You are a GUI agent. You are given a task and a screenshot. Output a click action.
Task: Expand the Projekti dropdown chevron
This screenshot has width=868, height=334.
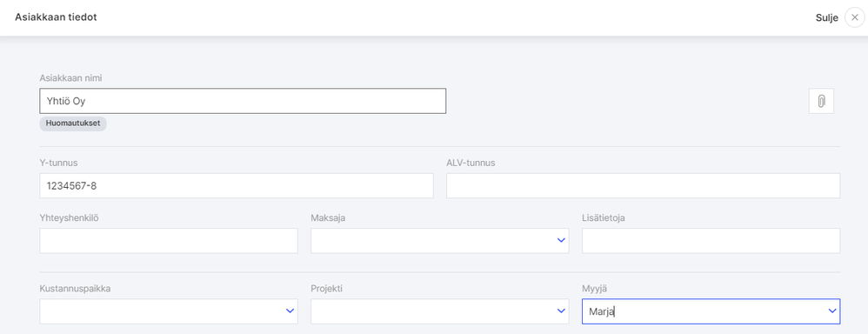coord(561,311)
